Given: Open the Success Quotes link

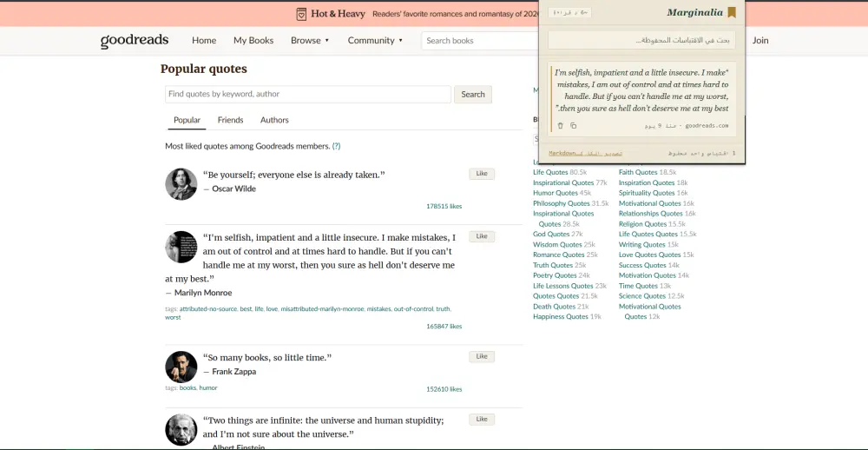Looking at the screenshot, I should pos(642,265).
